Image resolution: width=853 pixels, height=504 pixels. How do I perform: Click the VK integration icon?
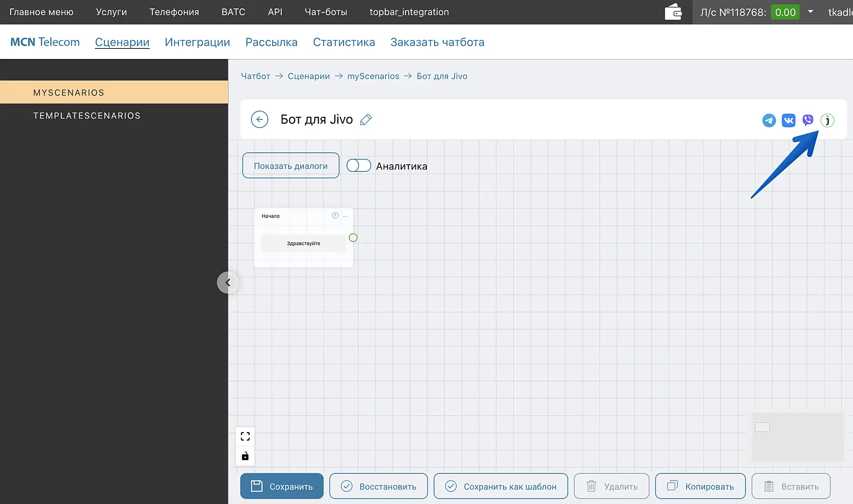[x=789, y=120]
